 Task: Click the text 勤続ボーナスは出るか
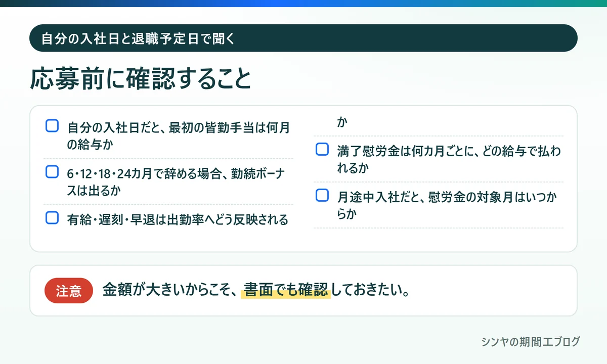[177, 182]
